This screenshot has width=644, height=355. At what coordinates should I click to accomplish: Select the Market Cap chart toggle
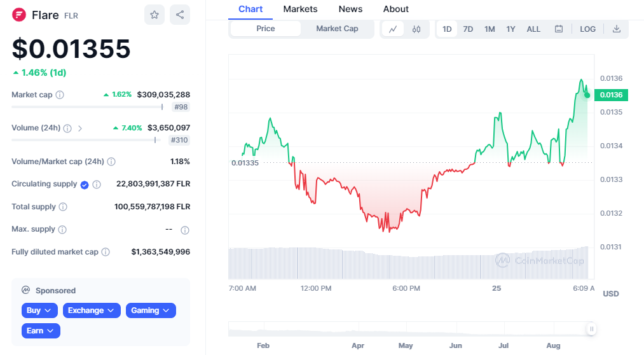pos(337,29)
